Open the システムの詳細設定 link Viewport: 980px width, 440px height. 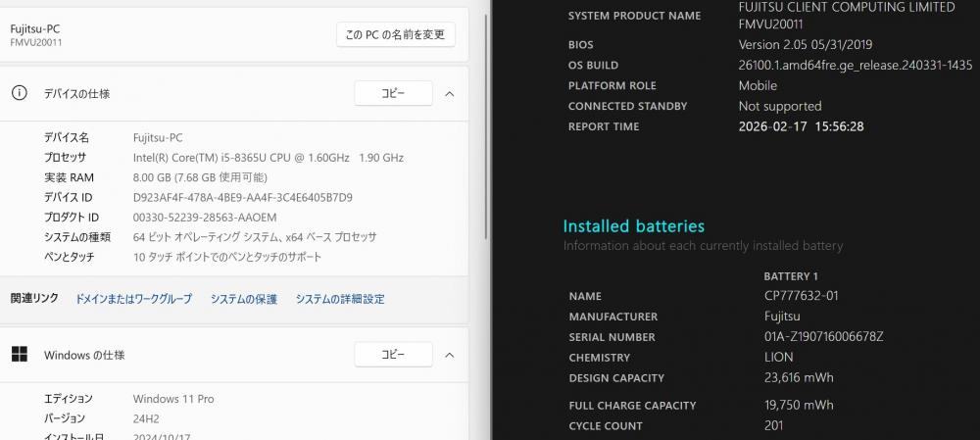340,299
